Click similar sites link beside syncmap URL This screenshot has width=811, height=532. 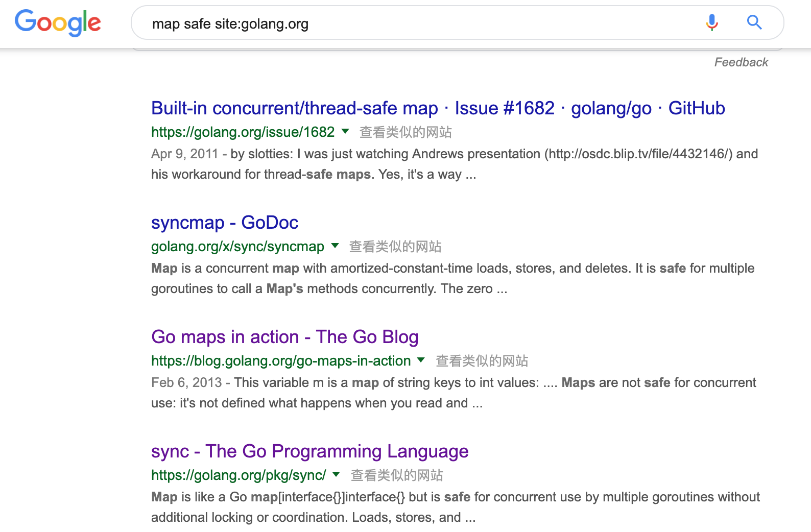[395, 247]
